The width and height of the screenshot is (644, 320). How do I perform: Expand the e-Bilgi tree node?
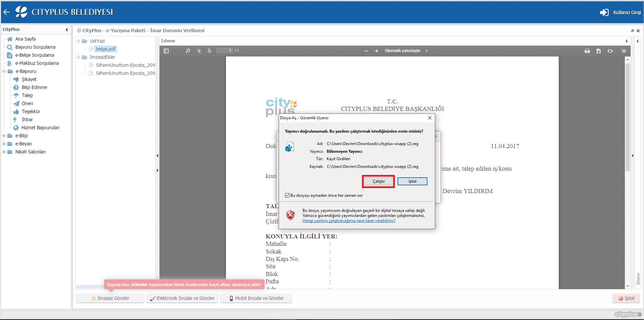4,136
